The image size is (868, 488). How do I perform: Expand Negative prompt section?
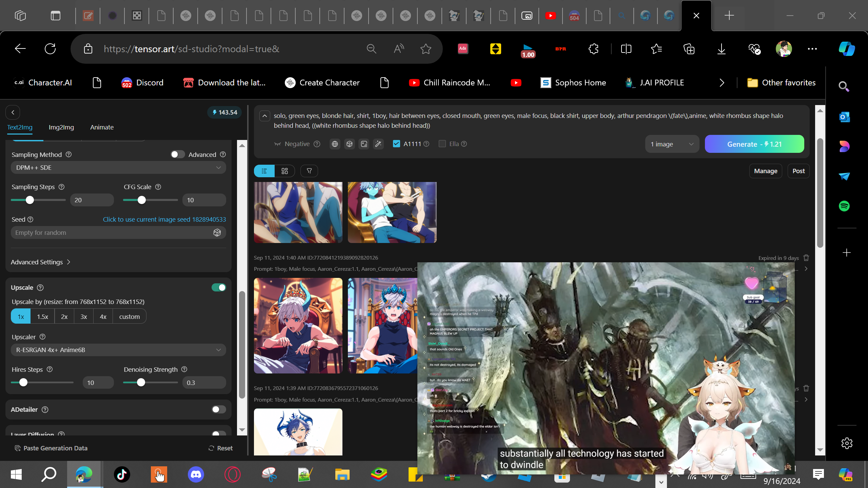pyautogui.click(x=292, y=144)
